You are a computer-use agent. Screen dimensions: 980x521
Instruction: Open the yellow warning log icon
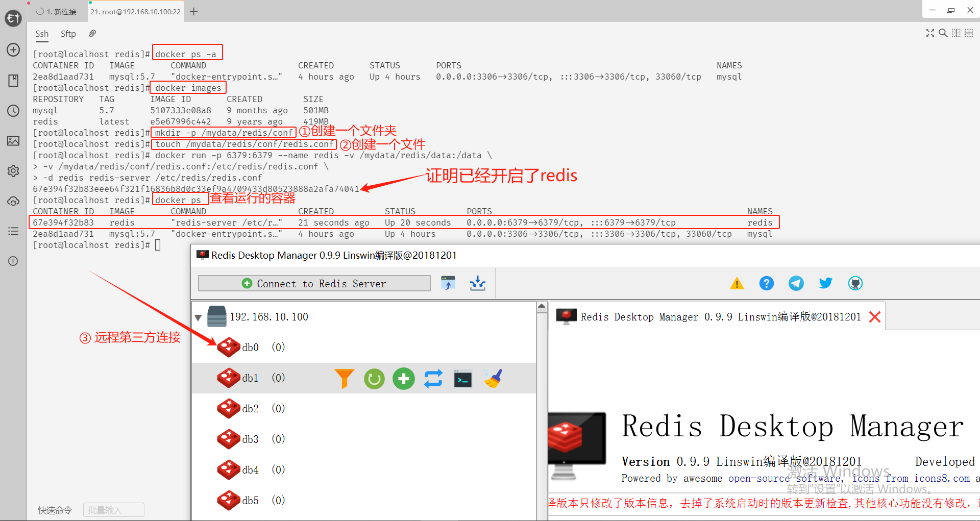tap(737, 283)
